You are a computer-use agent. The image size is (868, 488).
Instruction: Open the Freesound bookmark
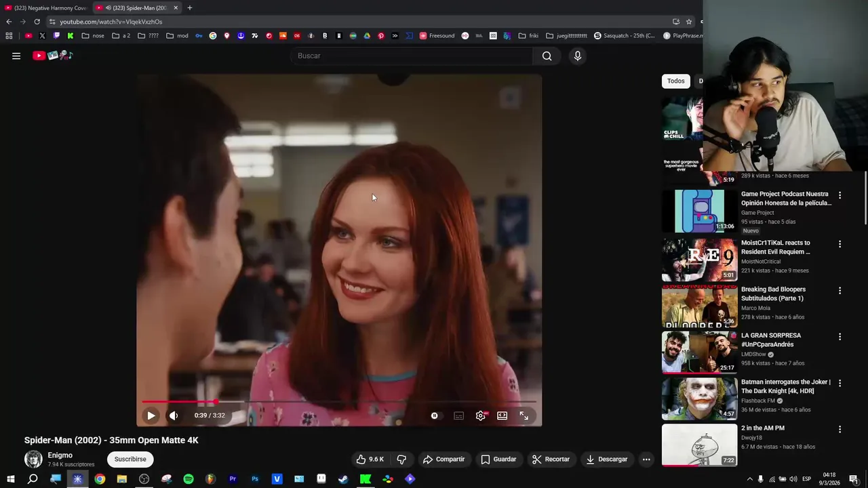click(x=437, y=36)
